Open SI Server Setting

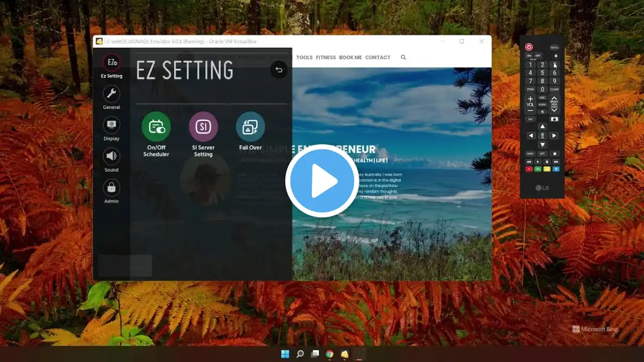(x=203, y=127)
